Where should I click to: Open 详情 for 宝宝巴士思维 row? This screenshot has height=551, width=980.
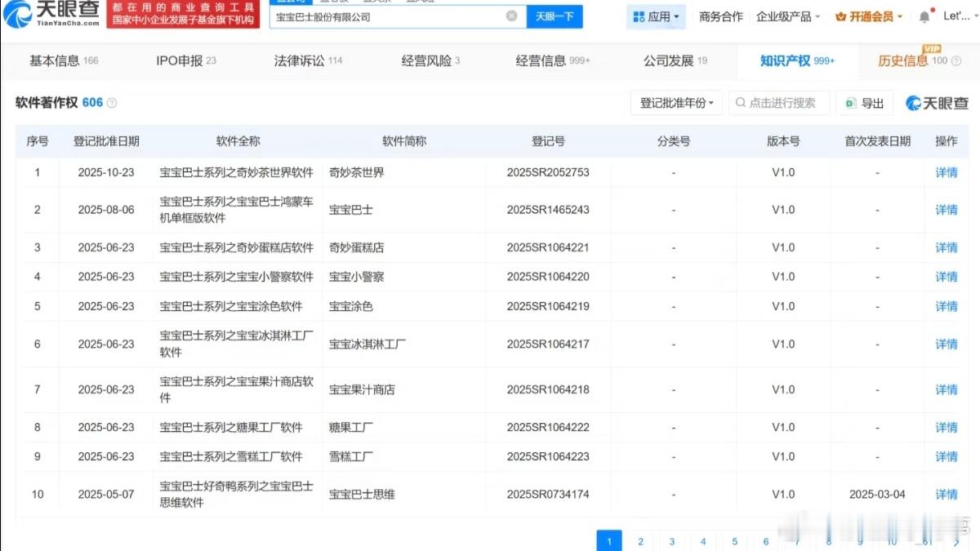(x=947, y=494)
